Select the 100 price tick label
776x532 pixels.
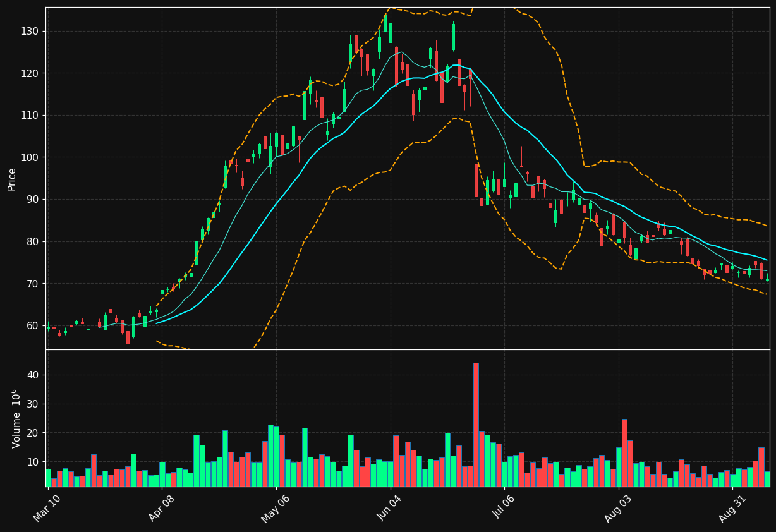point(30,157)
